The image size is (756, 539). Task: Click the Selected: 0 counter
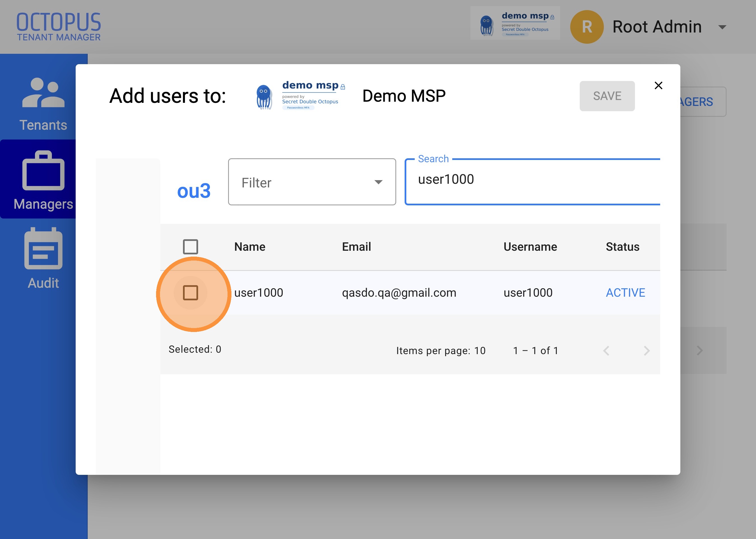tap(195, 349)
